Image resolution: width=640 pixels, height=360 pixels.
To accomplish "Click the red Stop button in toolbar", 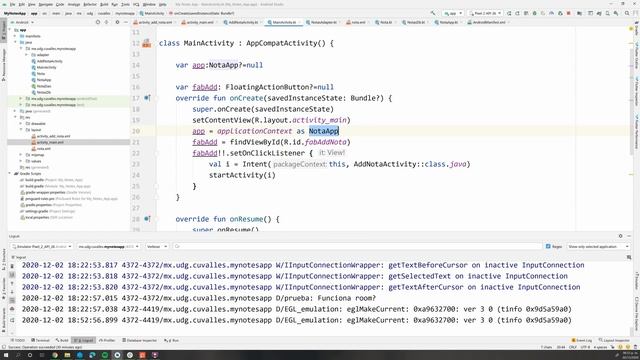I will pos(569,13).
